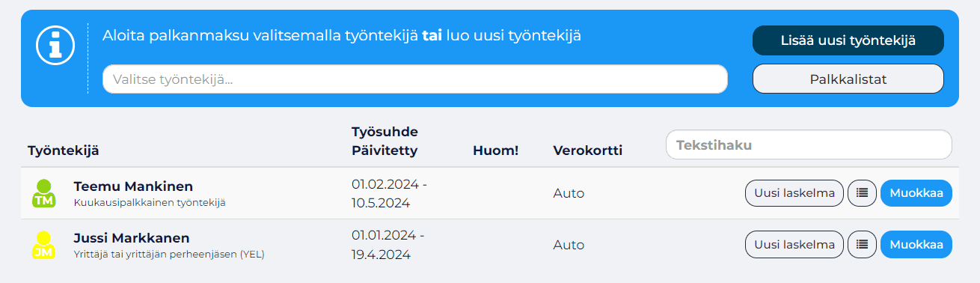The image size is (980, 283).
Task: Sort by Työntekijä column header
Action: 64,150
